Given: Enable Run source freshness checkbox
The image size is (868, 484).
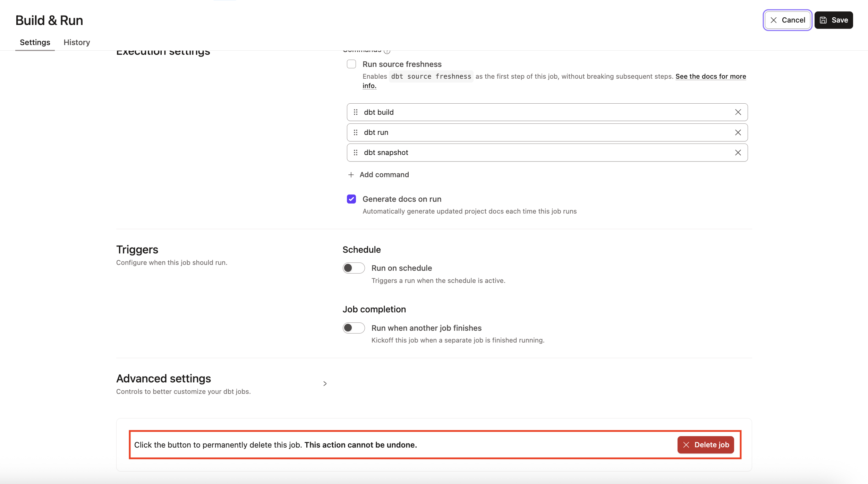Looking at the screenshot, I should [351, 64].
